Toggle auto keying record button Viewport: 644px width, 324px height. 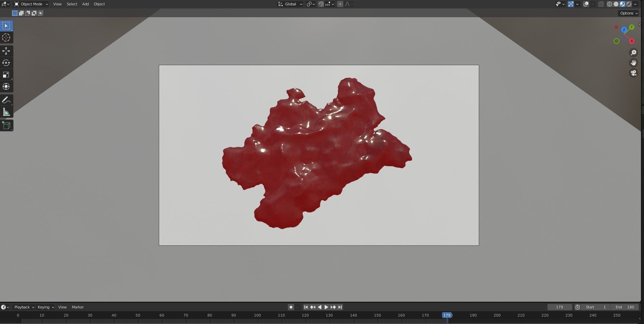point(291,307)
